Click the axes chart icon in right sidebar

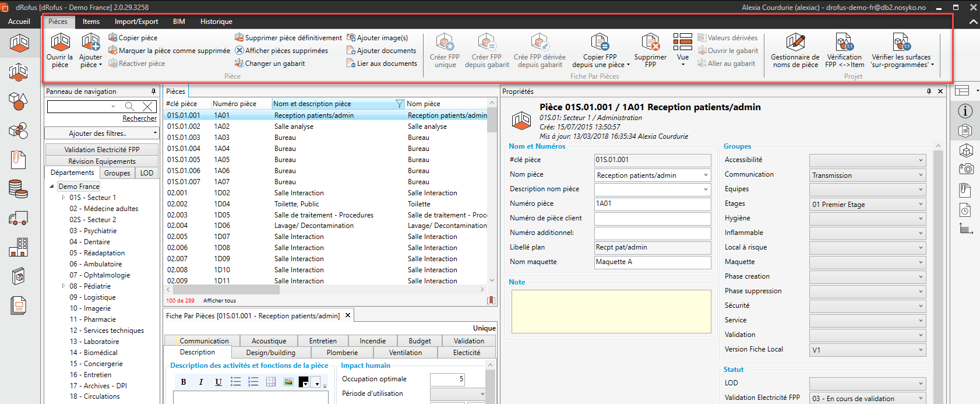(x=966, y=229)
